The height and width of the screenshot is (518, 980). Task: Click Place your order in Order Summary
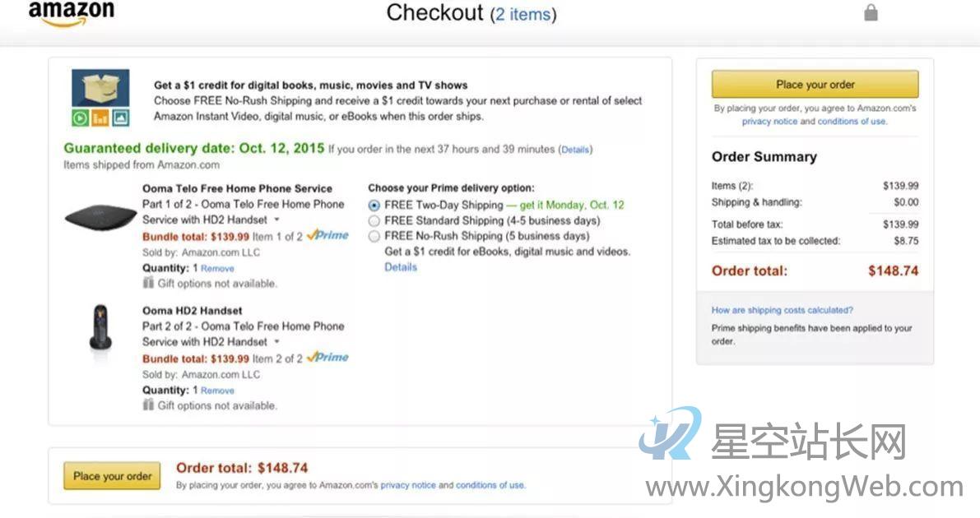click(815, 85)
